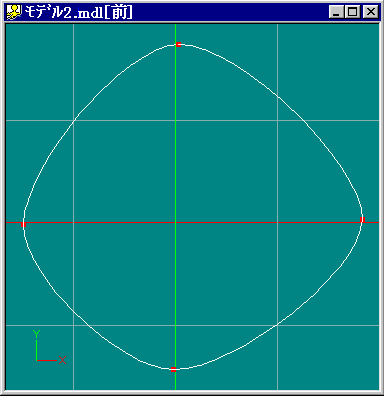Select the right red control point
This screenshot has height=396, width=384.
[363, 220]
